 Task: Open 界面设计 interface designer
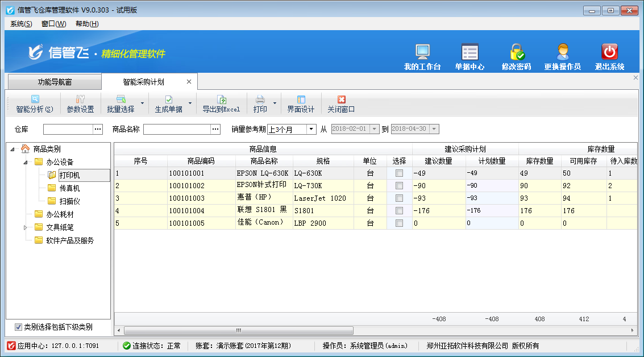(x=301, y=105)
